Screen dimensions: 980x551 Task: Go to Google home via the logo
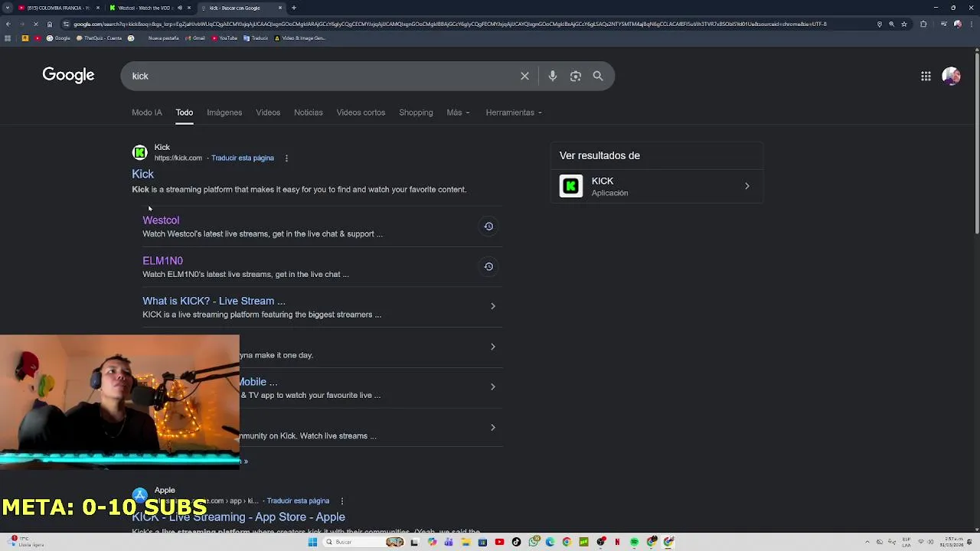click(x=68, y=75)
